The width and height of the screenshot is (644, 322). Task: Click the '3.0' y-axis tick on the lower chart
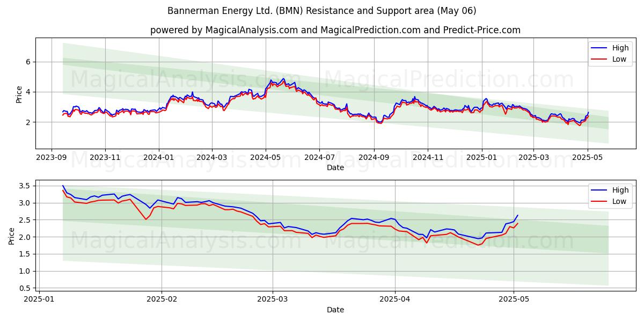(25, 203)
